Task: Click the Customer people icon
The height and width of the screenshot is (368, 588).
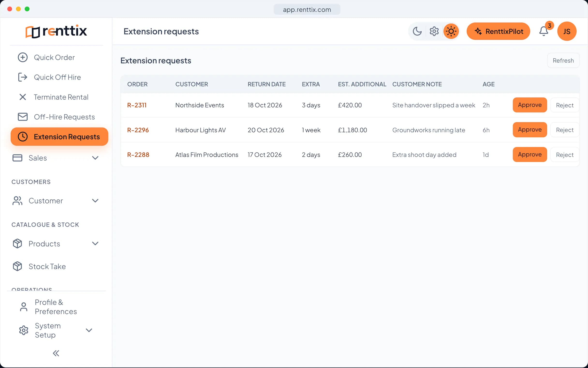Action: click(17, 201)
